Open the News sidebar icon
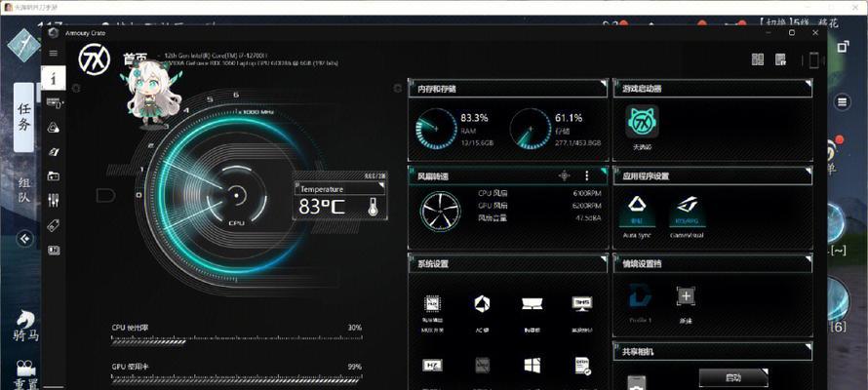Image resolution: width=868 pixels, height=390 pixels. (x=54, y=250)
